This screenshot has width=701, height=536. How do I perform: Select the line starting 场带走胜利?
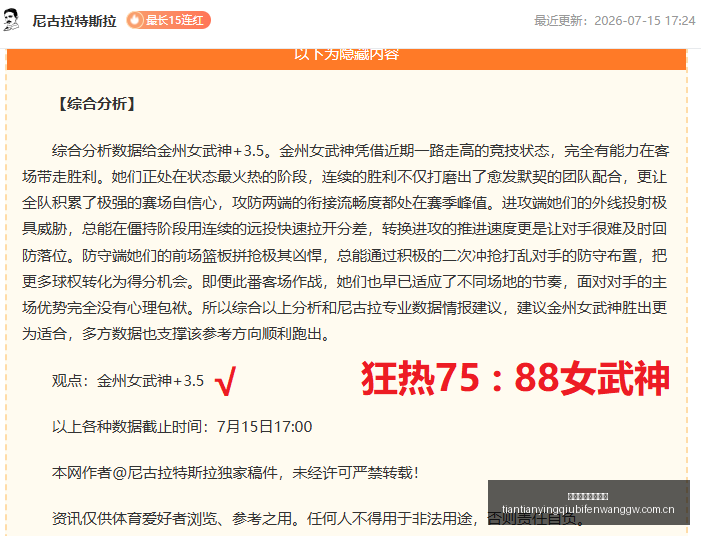click(345, 177)
